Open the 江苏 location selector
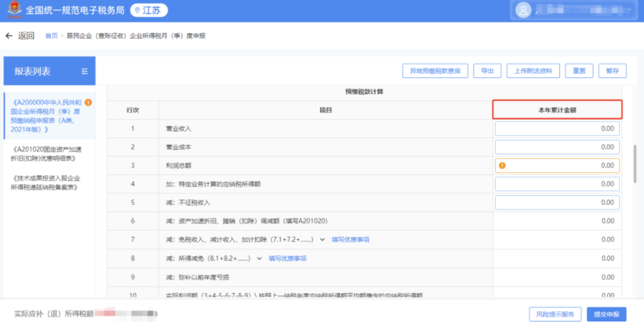 click(x=148, y=10)
